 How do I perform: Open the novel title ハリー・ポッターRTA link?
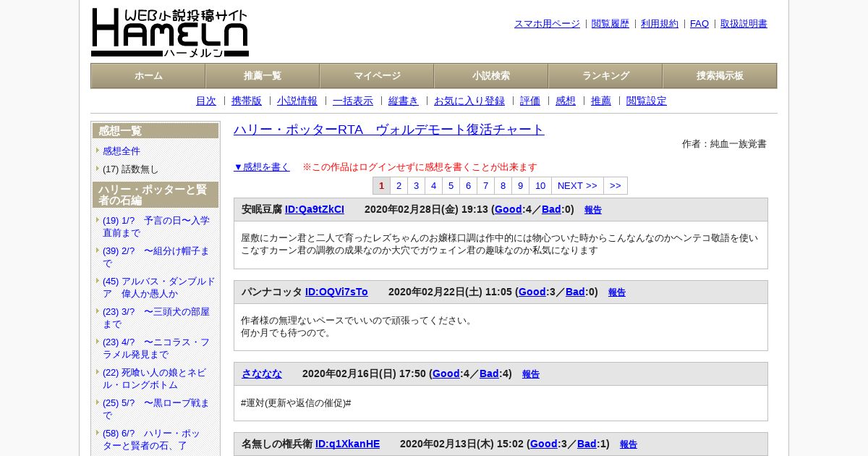[389, 130]
